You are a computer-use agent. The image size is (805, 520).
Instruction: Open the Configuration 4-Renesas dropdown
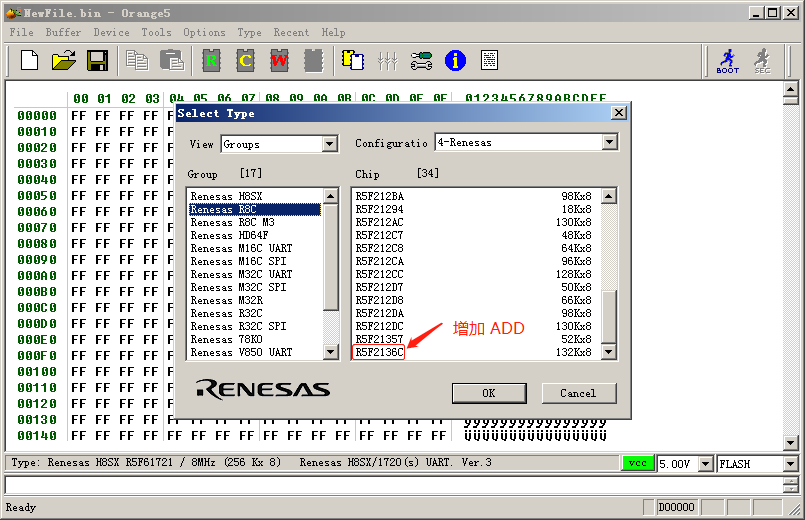610,143
